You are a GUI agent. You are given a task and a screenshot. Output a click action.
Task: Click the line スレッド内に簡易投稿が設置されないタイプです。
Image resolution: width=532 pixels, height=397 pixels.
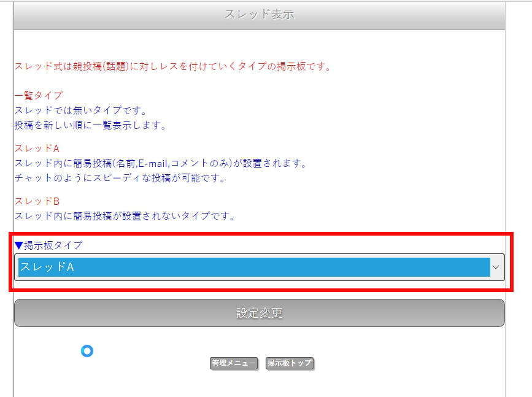click(x=125, y=216)
